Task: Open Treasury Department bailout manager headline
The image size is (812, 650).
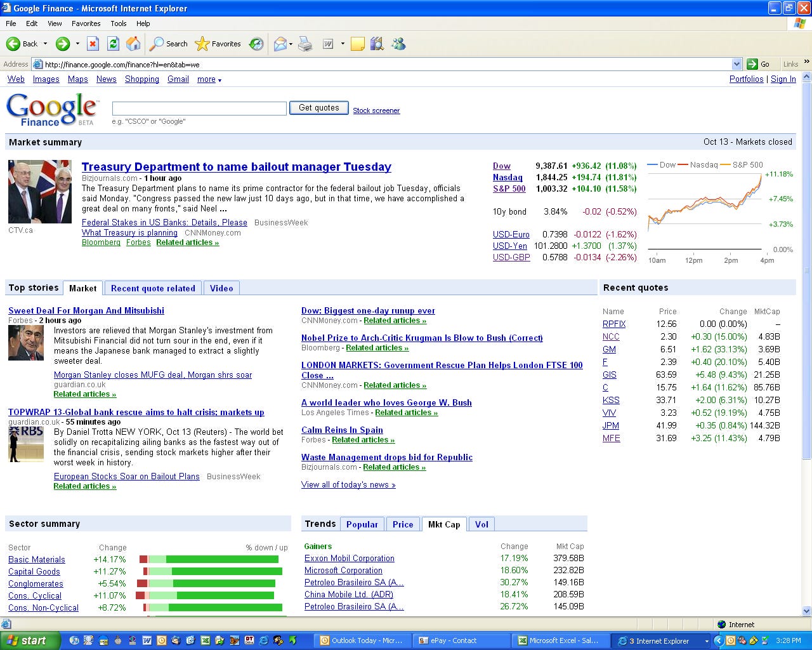Action: click(x=237, y=167)
